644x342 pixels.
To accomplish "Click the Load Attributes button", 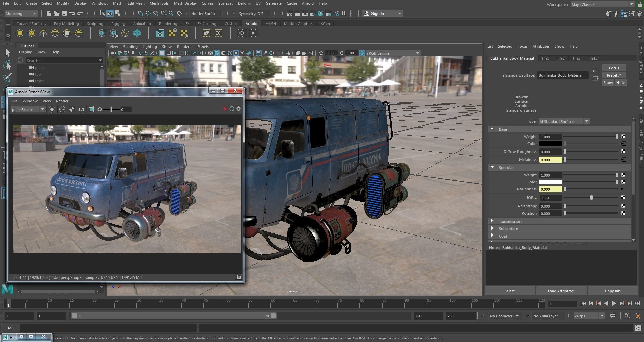I will point(561,291).
